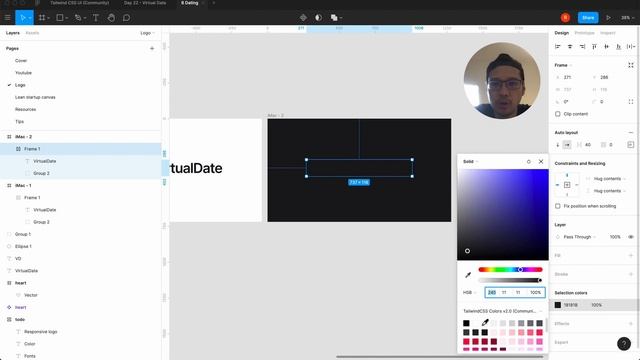Screen dimensions: 640x360
Task: Open vertical Hug contents resizing dropdown
Action: tap(609, 191)
